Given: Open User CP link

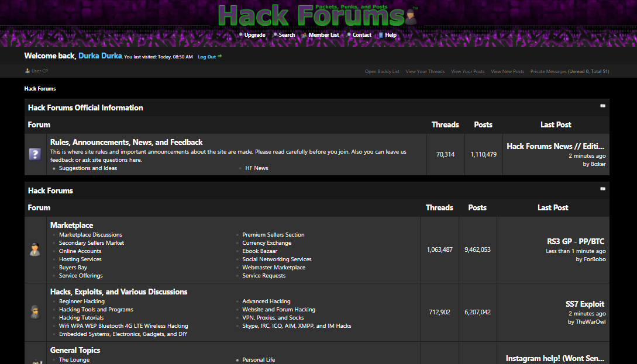Looking at the screenshot, I should point(40,71).
